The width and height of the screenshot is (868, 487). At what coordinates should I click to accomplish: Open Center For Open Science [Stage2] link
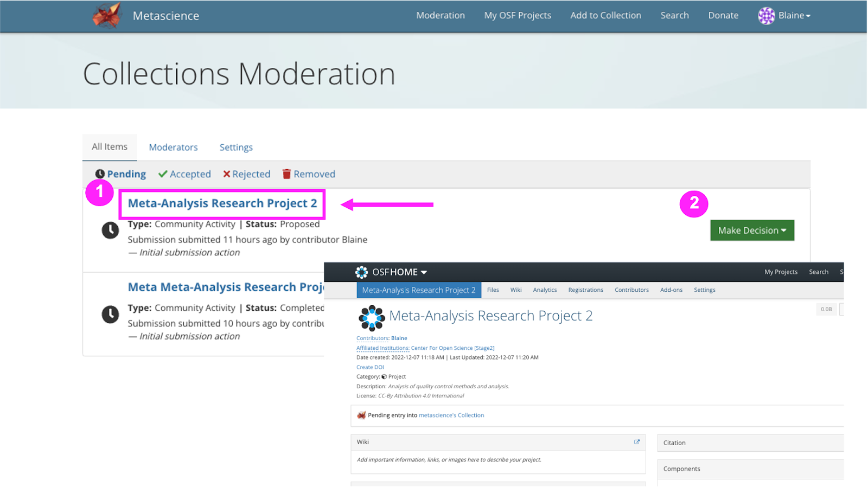click(x=452, y=348)
